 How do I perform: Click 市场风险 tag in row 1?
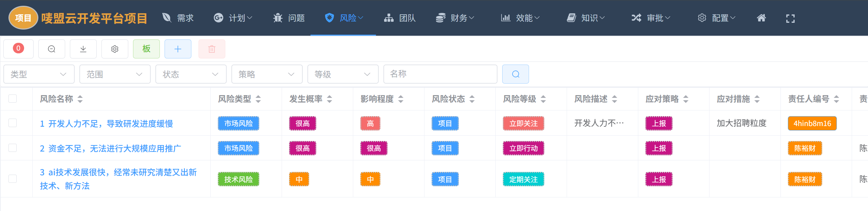[x=239, y=123]
